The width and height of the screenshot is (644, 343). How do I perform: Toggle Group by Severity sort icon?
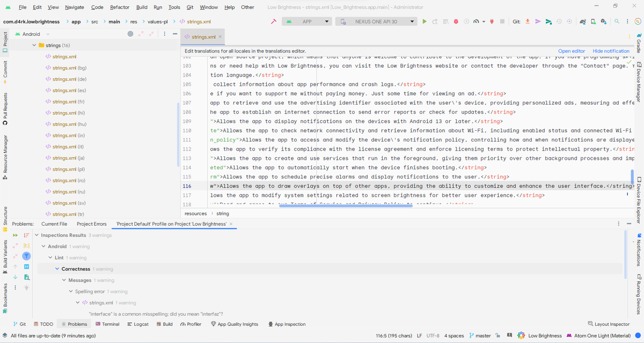point(26,235)
